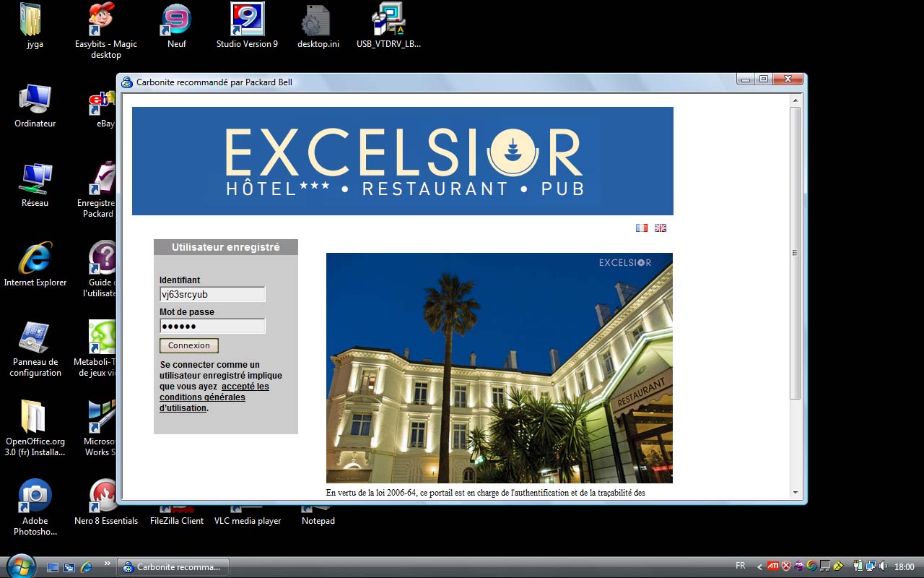Click the Excelsior Hôtel Restaurant Pub banner
924x578 pixels.
click(x=403, y=161)
